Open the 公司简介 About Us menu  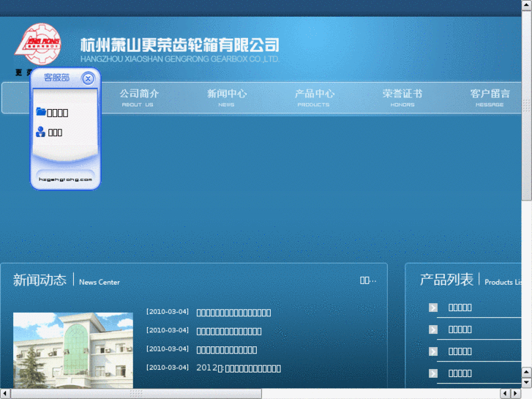pos(139,97)
